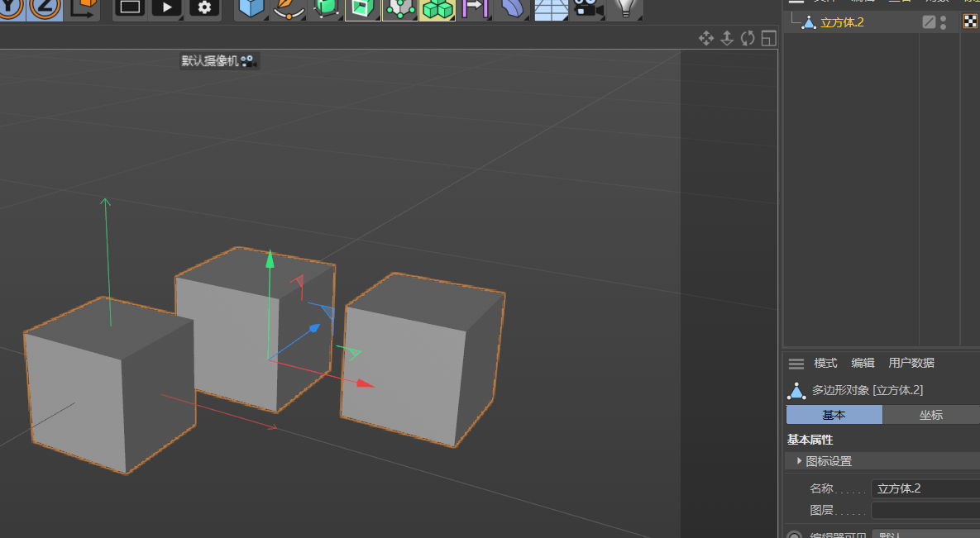Select the Cube primitive tool
This screenshot has height=538, width=980.
point(251,8)
